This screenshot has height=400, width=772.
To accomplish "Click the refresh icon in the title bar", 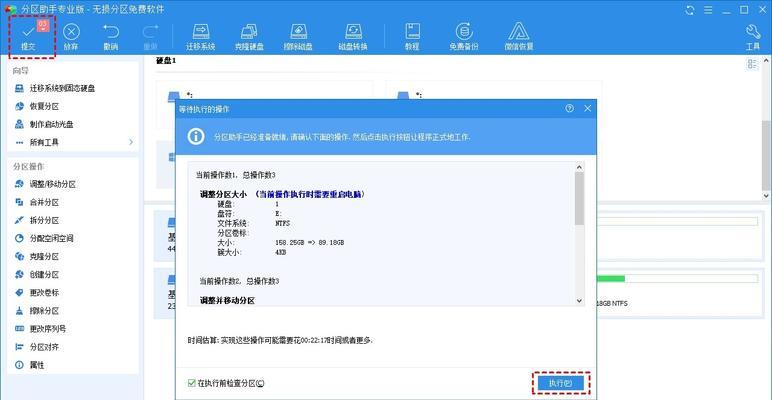I will 690,10.
